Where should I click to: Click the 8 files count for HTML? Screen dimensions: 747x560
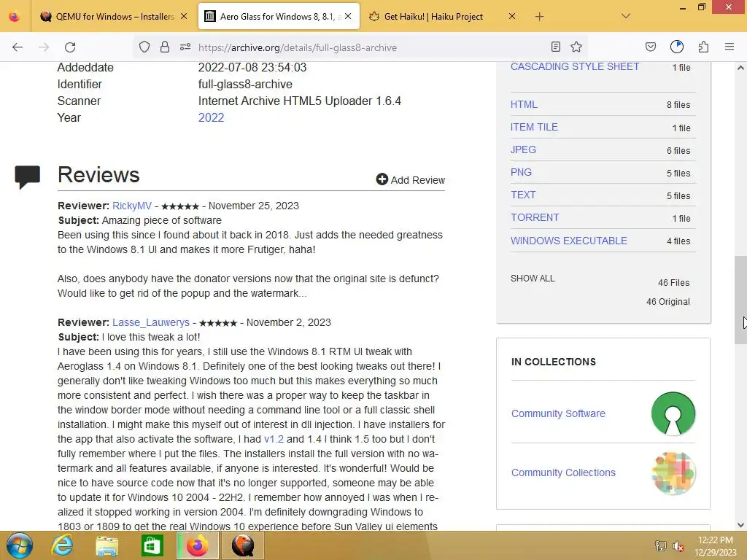tap(678, 105)
